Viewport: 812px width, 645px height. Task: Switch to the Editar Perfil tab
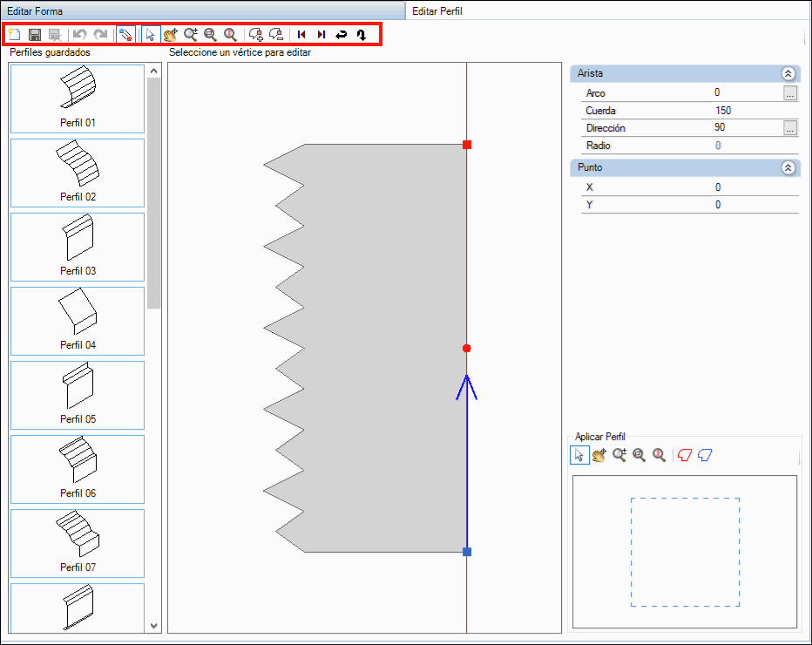coord(437,11)
